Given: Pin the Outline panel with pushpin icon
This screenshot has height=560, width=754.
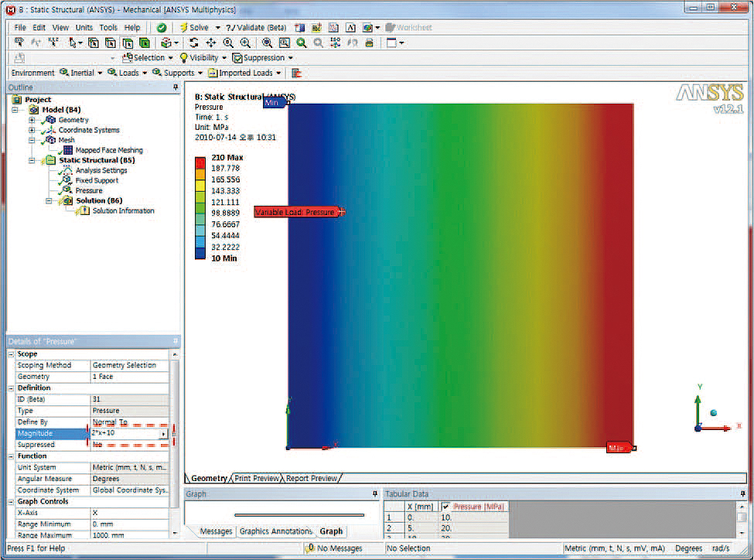Looking at the screenshot, I should click(x=176, y=87).
